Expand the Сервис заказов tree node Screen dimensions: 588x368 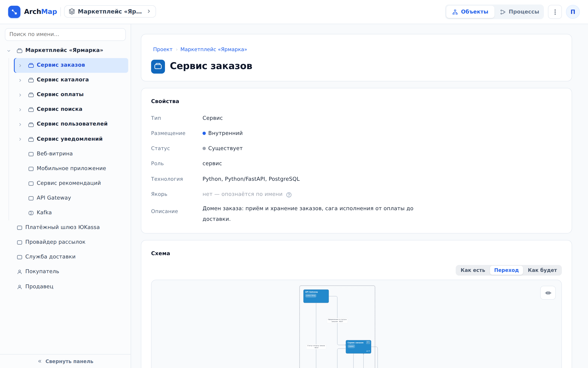pyautogui.click(x=20, y=65)
